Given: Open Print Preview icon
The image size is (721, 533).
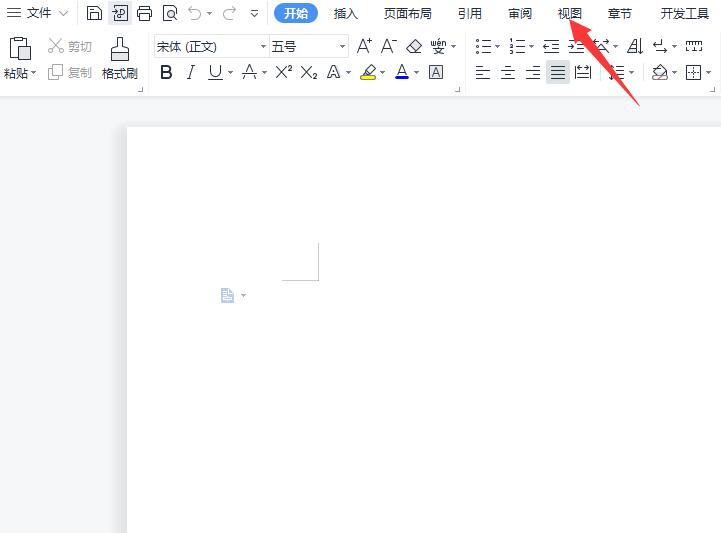Looking at the screenshot, I should tap(170, 13).
